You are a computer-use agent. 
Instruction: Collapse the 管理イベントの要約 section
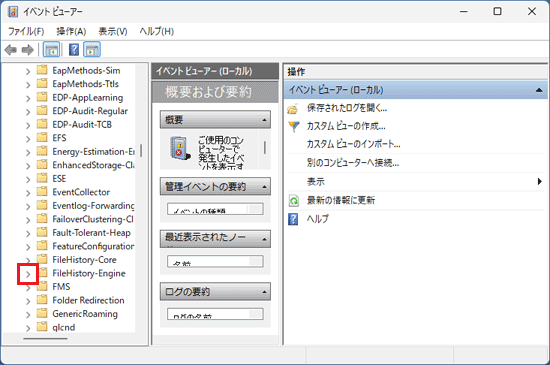coord(264,187)
